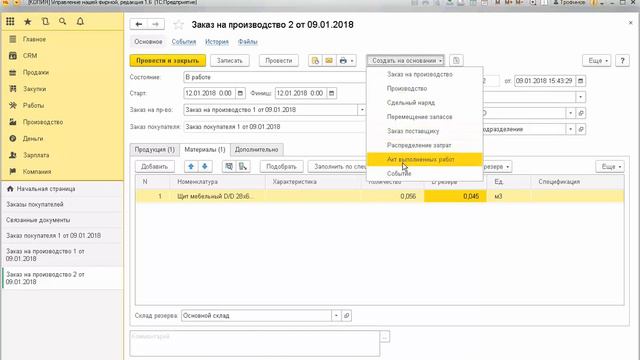The image size is (640, 360).
Task: Add document to favorites star
Action: tap(178, 25)
